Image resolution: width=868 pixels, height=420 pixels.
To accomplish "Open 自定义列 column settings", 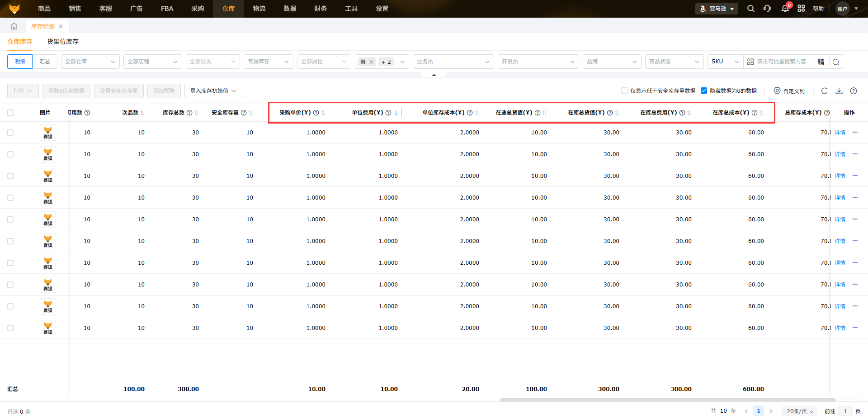I will (789, 91).
